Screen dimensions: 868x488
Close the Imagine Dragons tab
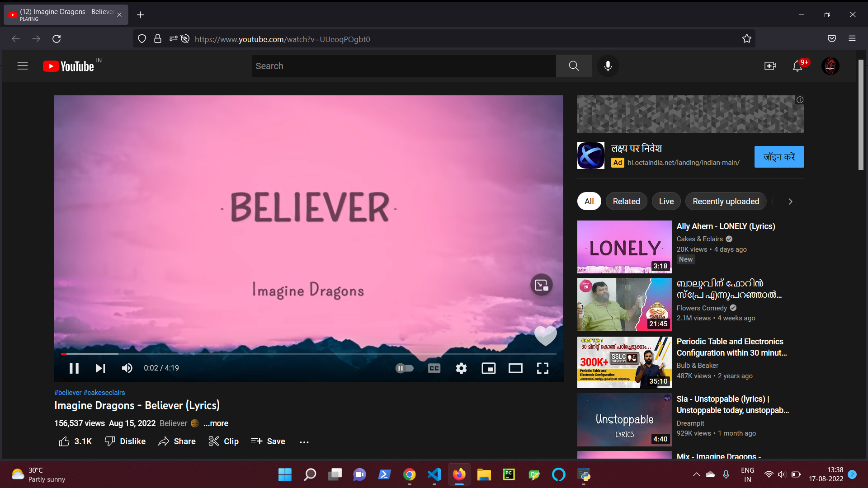point(119,15)
